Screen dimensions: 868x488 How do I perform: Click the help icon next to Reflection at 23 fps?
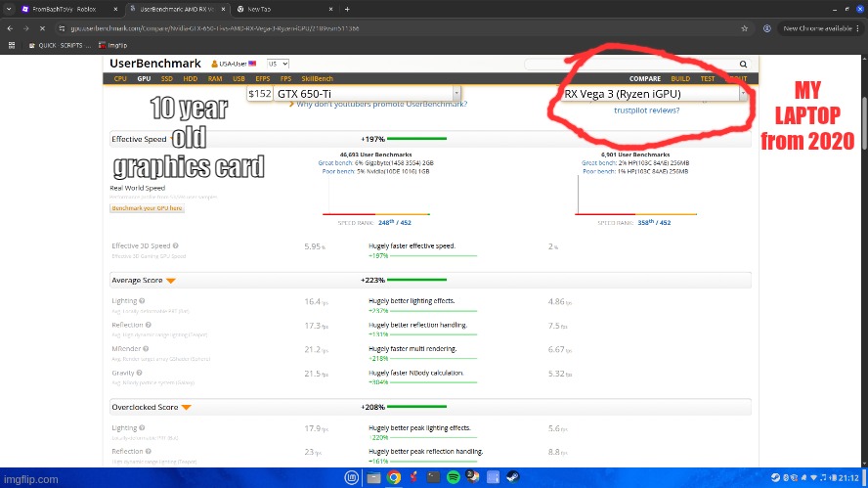pyautogui.click(x=148, y=452)
